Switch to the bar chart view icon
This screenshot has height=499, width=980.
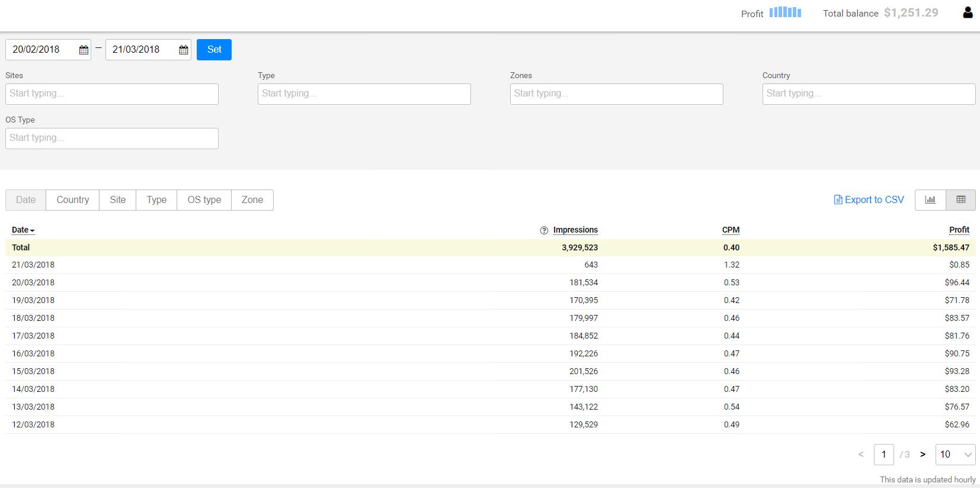[930, 200]
